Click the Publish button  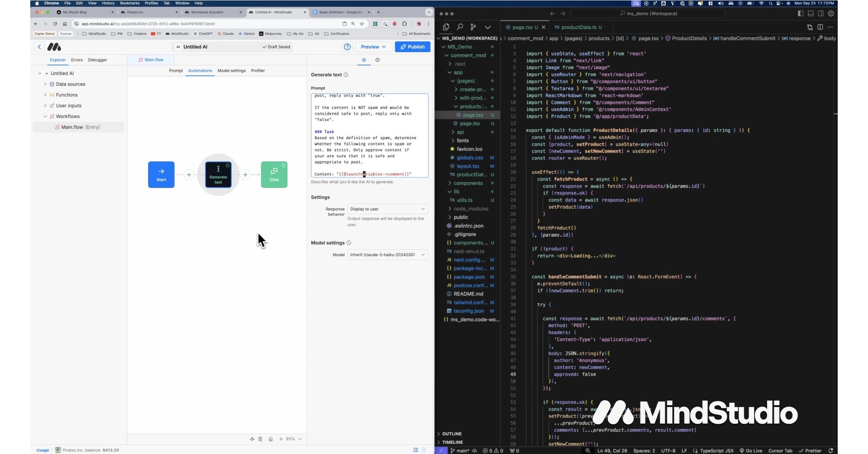pos(412,47)
